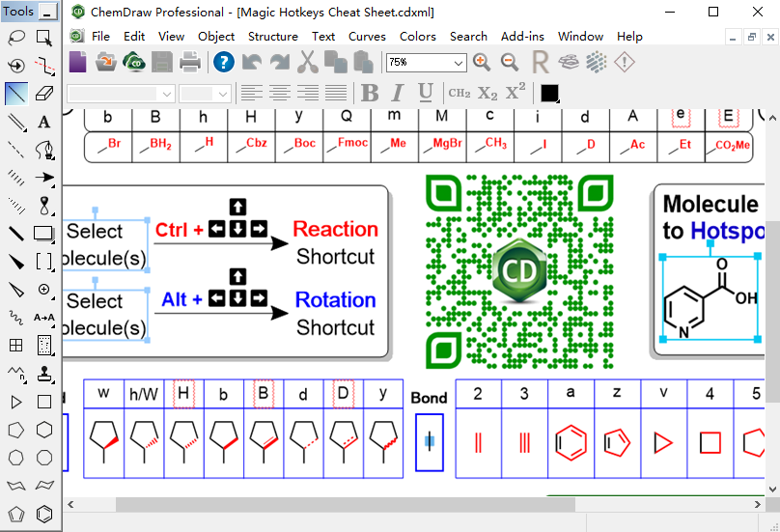Select the Marquee selection tool

click(x=44, y=38)
